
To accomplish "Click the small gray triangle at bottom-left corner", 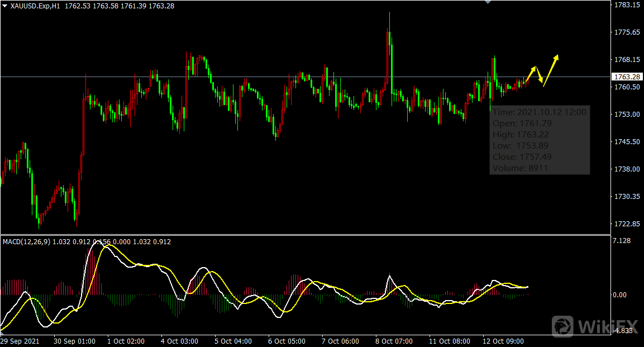I will coord(2,333).
